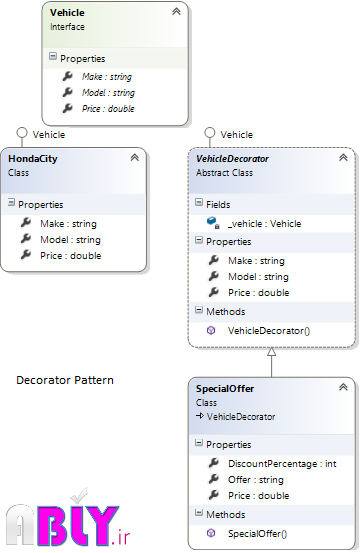Viewport: 361px width, 553px height.
Task: Select the HondaCity class title
Action: 33,159
